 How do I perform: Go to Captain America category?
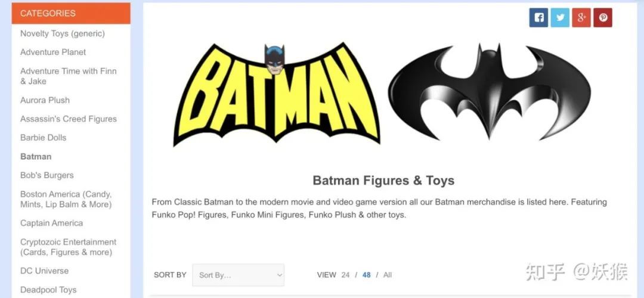[x=51, y=223]
